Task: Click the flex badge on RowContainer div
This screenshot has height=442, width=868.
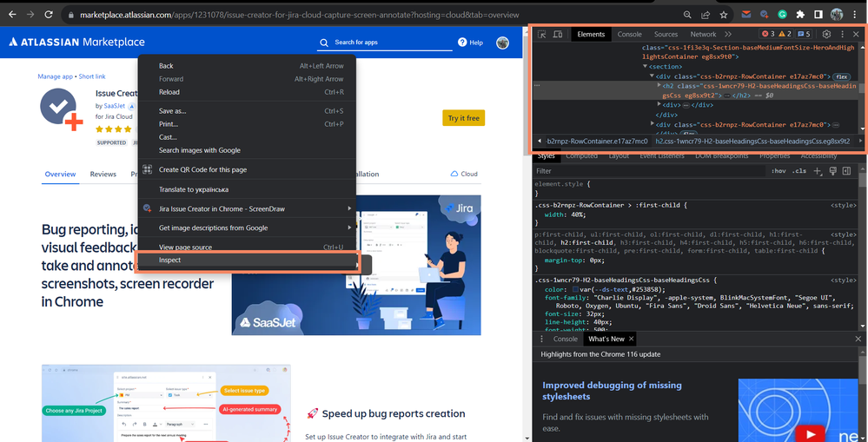Action: 842,76
